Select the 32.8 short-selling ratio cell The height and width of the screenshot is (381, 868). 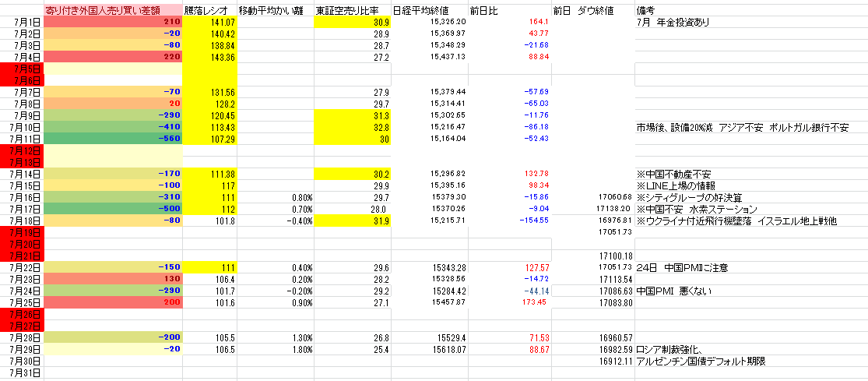pyautogui.click(x=352, y=127)
